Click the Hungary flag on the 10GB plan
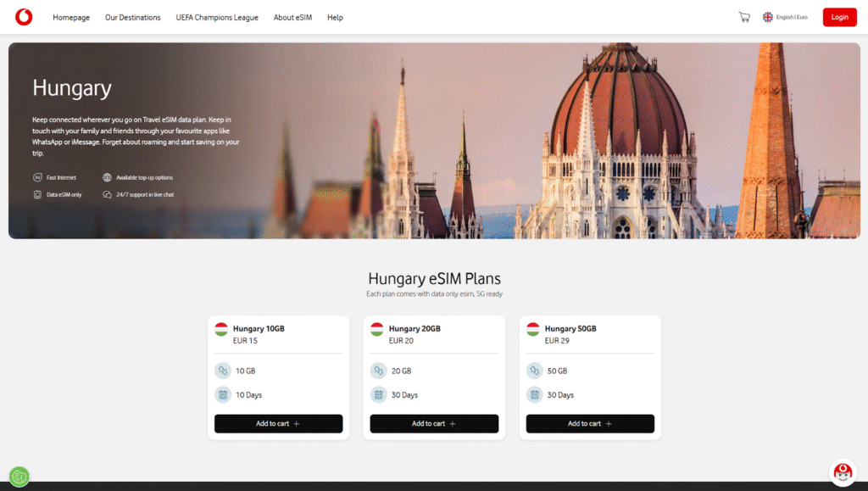Screen dimensions: 868x491 click(220, 327)
